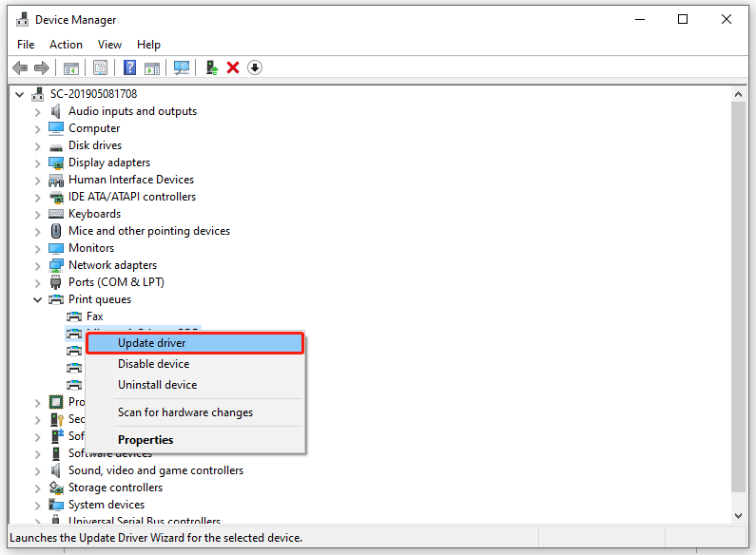
Task: Select the IDE ATA/ATAPI controllers row
Action: 132,197
